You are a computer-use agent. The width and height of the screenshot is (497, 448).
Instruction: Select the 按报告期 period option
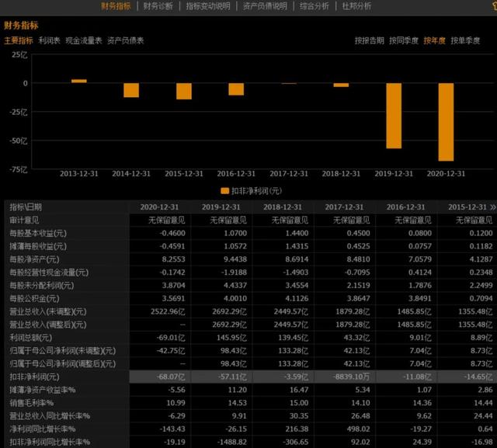point(369,40)
